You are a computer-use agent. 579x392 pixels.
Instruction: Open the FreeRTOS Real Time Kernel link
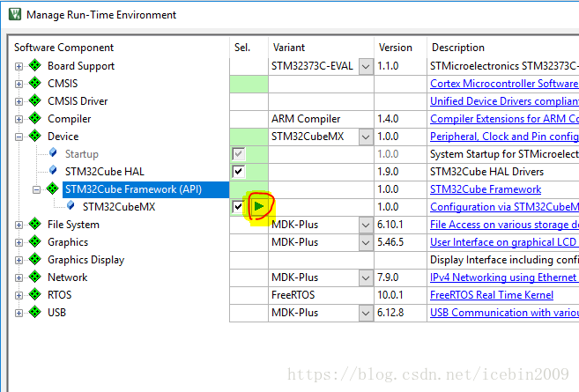coord(492,295)
